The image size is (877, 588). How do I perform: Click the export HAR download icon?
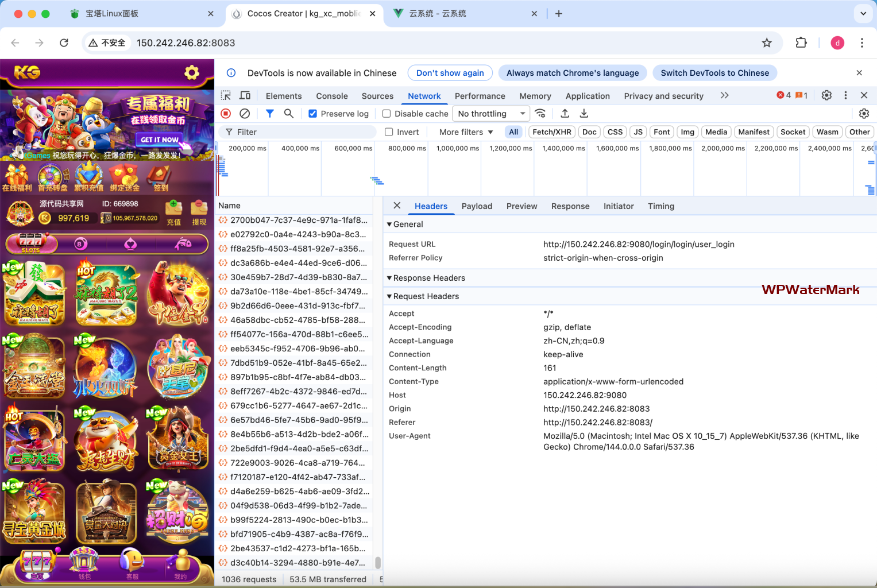[x=584, y=114]
